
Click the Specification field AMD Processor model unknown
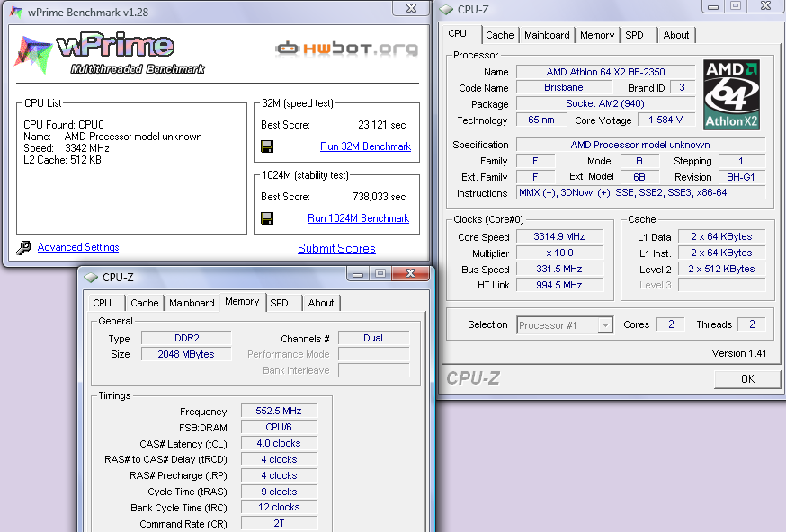coord(640,145)
